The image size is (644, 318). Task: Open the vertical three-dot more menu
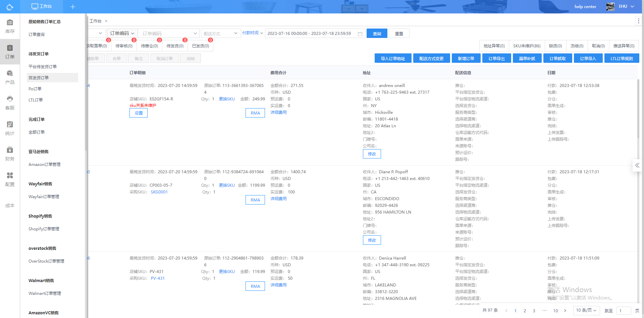pyautogui.click(x=638, y=21)
